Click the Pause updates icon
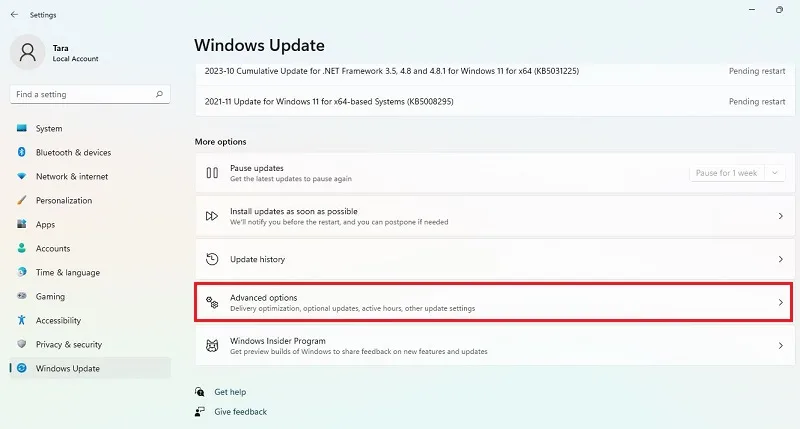The height and width of the screenshot is (429, 800). point(212,173)
